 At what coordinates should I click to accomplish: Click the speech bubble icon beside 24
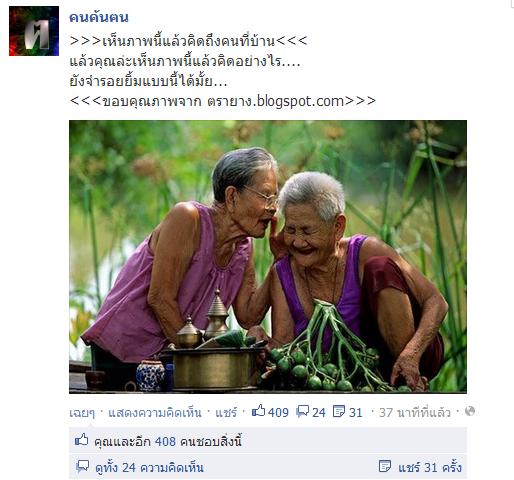[302, 411]
